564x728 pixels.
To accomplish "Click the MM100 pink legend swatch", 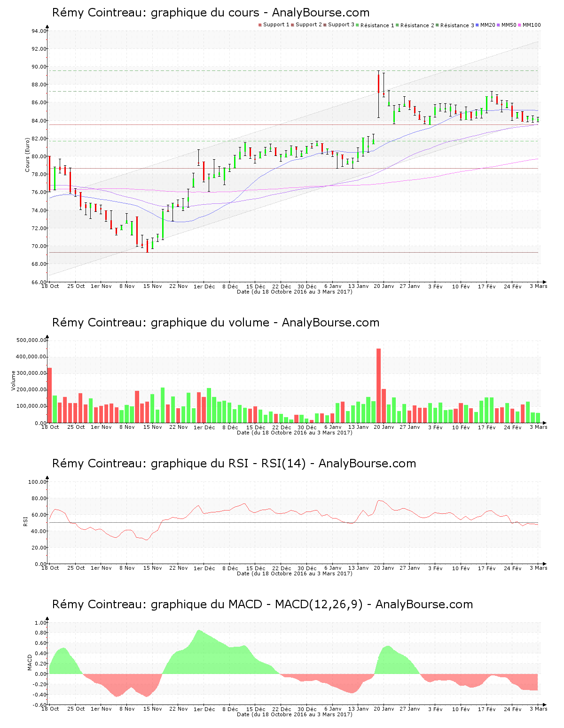I will [x=519, y=25].
